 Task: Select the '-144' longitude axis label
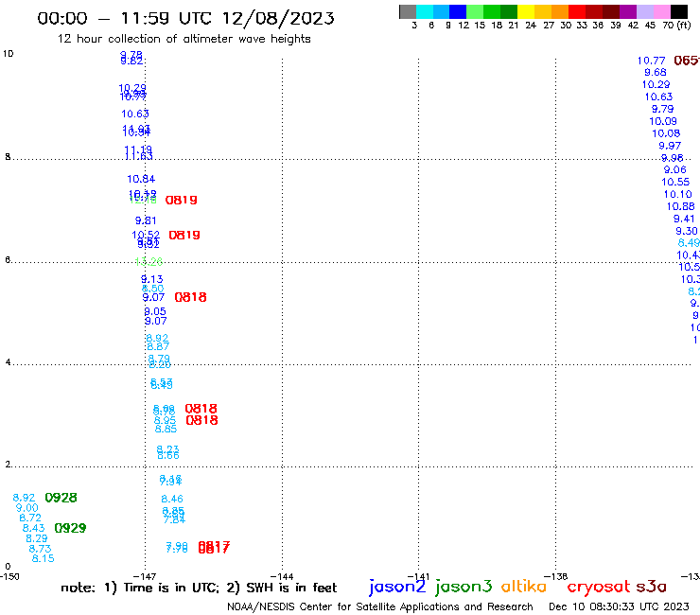(x=282, y=576)
